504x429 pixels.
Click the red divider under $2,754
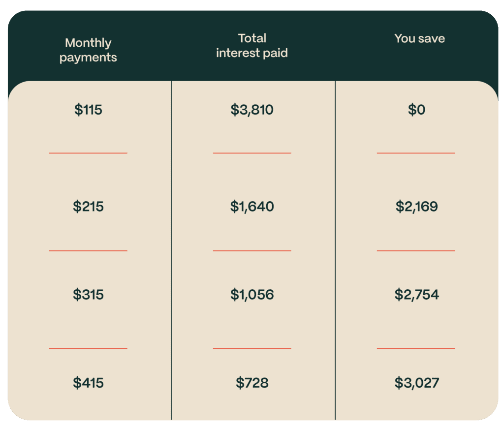click(x=416, y=348)
